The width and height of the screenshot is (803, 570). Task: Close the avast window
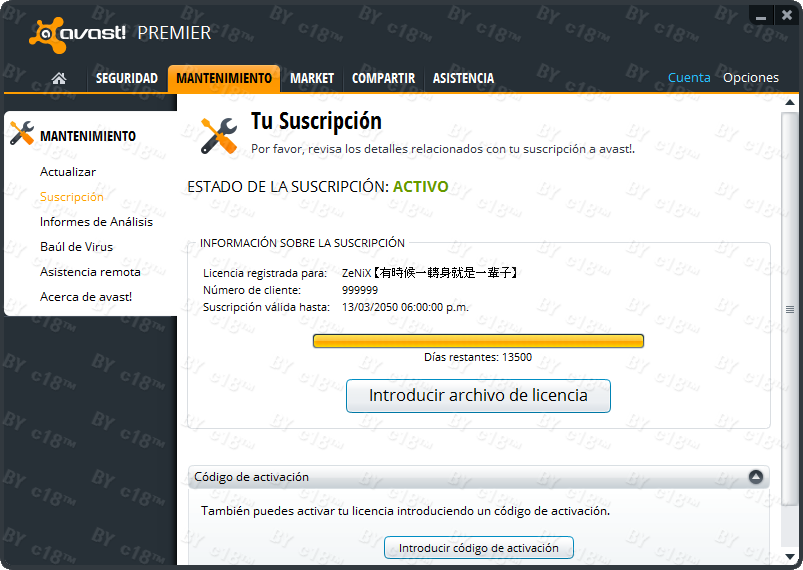tap(787, 16)
